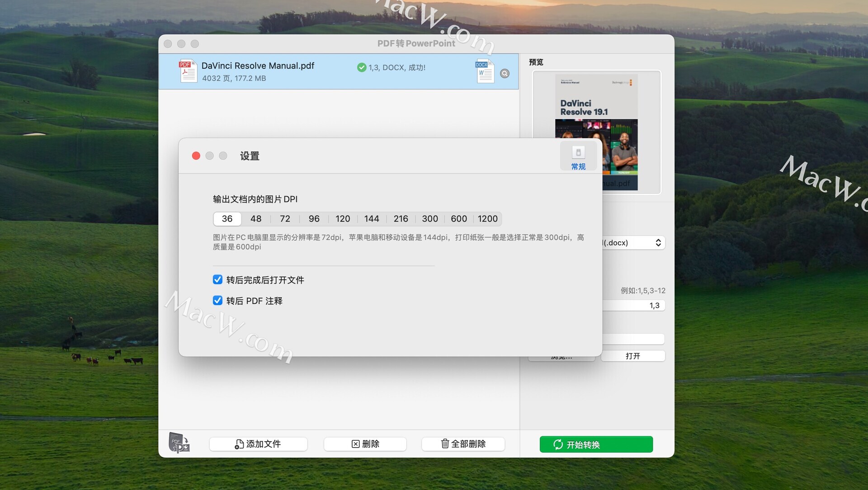
Task: Click the page range field showing 1,3
Action: tap(633, 306)
